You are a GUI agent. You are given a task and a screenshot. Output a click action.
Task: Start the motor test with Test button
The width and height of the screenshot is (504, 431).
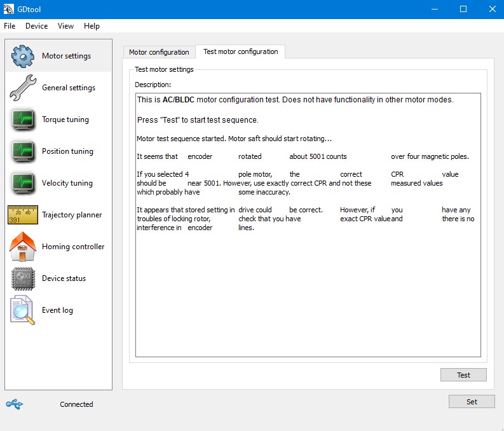coord(463,375)
